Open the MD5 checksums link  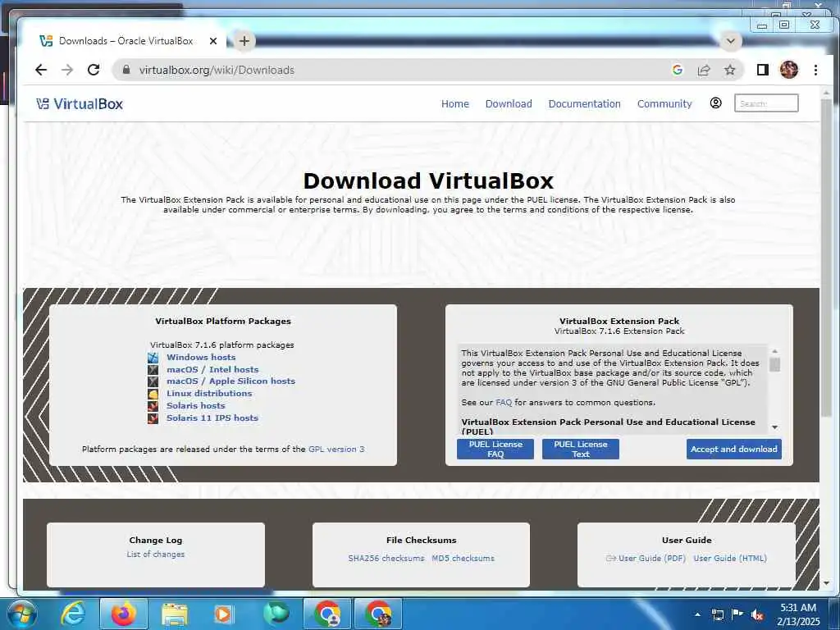(x=463, y=558)
